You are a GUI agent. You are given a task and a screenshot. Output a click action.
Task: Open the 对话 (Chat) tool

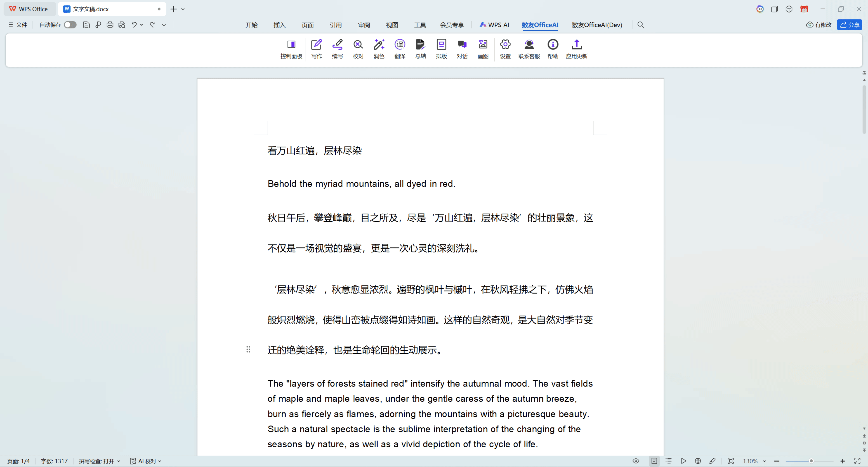pyautogui.click(x=462, y=49)
